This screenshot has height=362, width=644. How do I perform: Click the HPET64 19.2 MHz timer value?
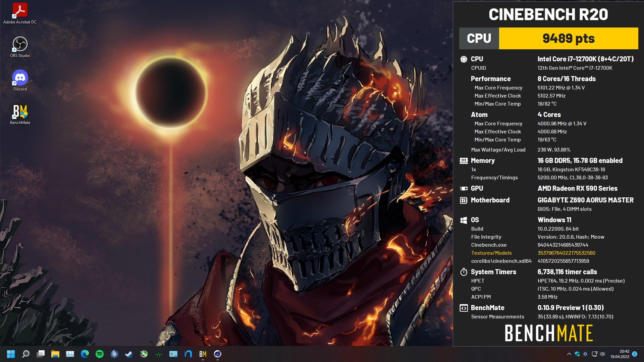tap(581, 281)
